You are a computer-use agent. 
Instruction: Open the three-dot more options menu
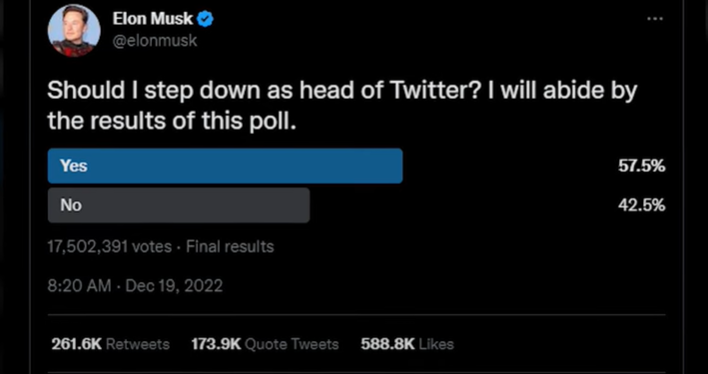(655, 19)
